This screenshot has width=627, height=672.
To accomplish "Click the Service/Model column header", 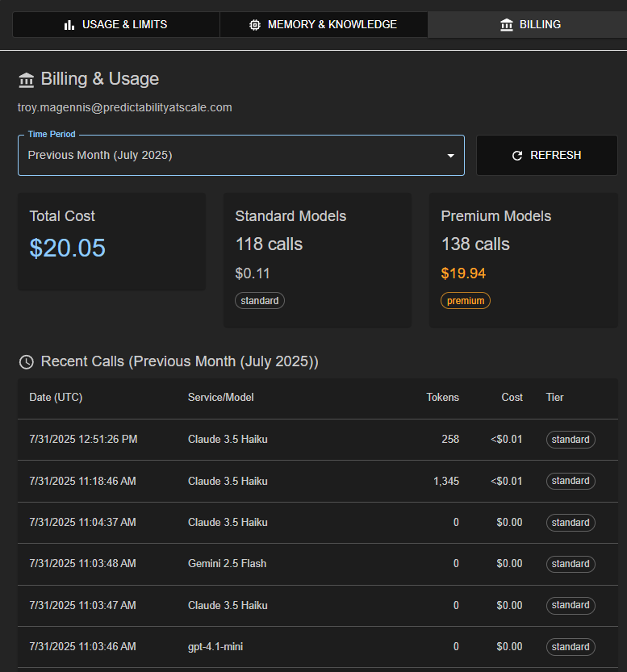I will pos(221,398).
